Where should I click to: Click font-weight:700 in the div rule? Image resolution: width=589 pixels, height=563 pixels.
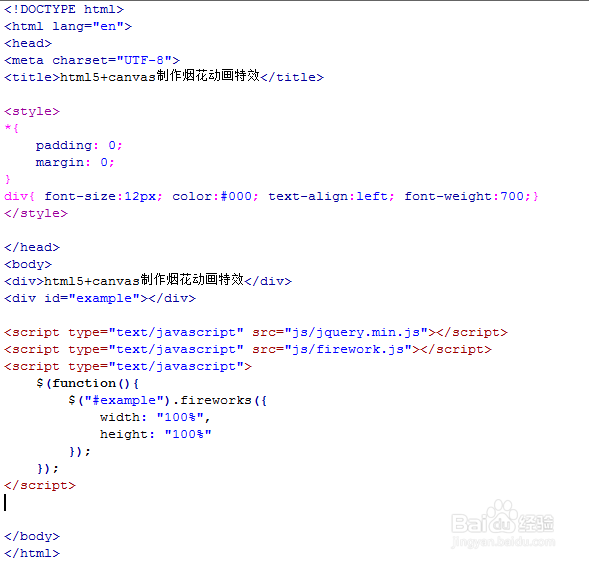[467, 196]
